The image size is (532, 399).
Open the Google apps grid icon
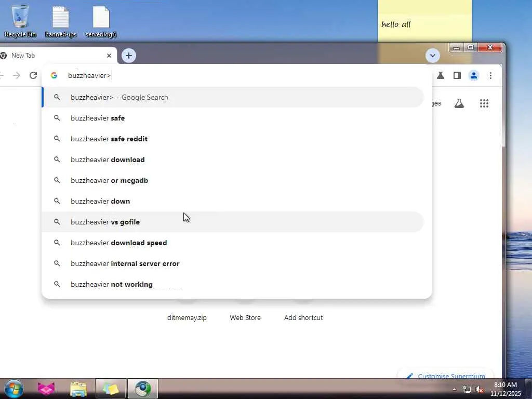(x=484, y=103)
